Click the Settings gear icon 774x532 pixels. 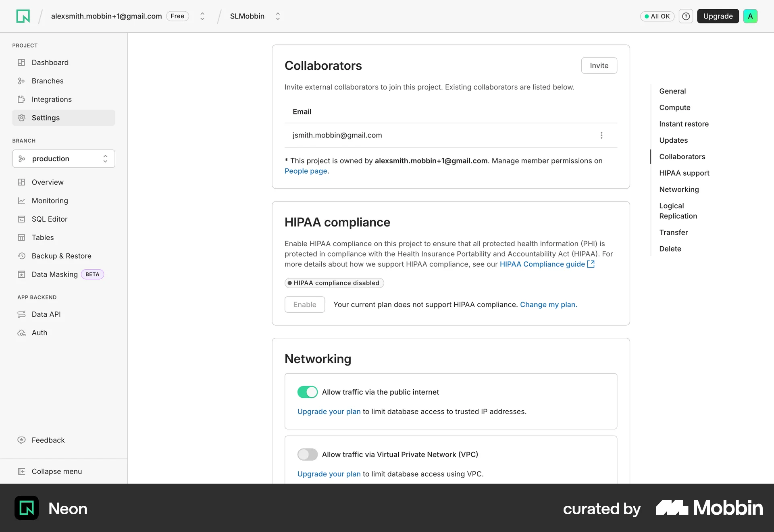pyautogui.click(x=21, y=118)
